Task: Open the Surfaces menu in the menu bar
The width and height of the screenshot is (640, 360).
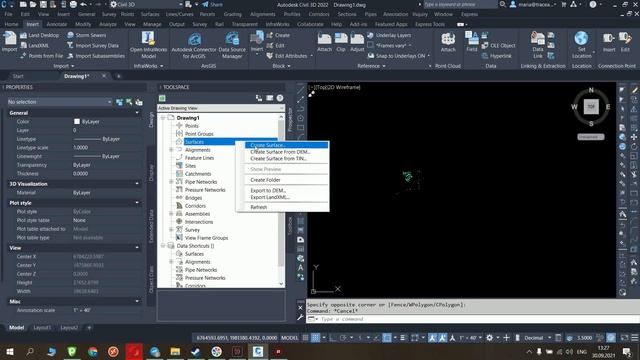Action: [x=150, y=14]
